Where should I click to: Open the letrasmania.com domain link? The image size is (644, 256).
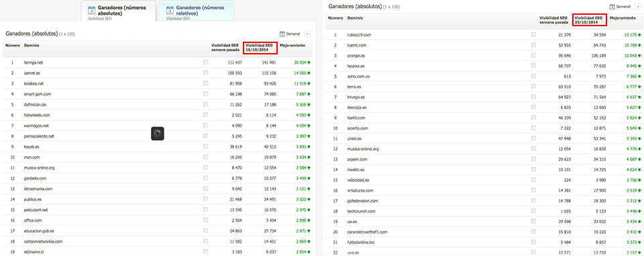[38, 189]
